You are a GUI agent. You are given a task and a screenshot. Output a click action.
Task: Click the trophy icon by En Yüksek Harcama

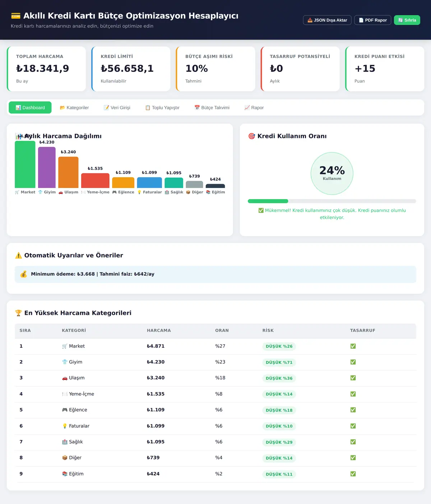coord(18,313)
